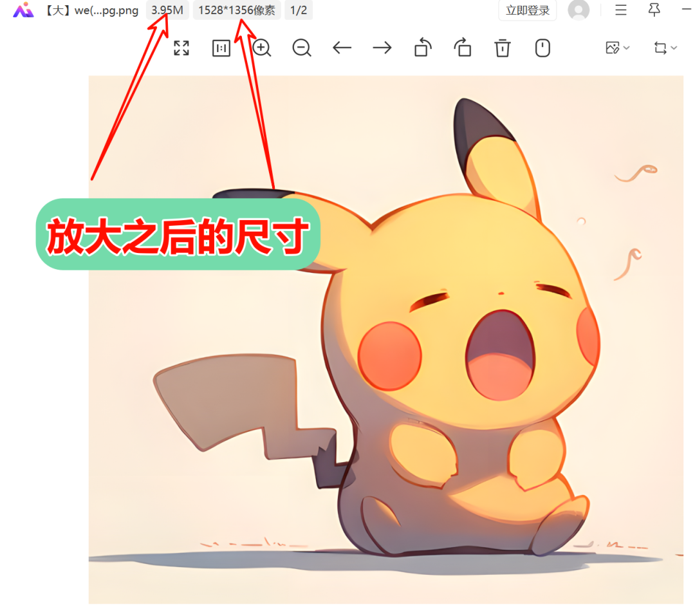Image resolution: width=695 pixels, height=616 pixels.
Task: Zoom out of the image
Action: (x=301, y=48)
